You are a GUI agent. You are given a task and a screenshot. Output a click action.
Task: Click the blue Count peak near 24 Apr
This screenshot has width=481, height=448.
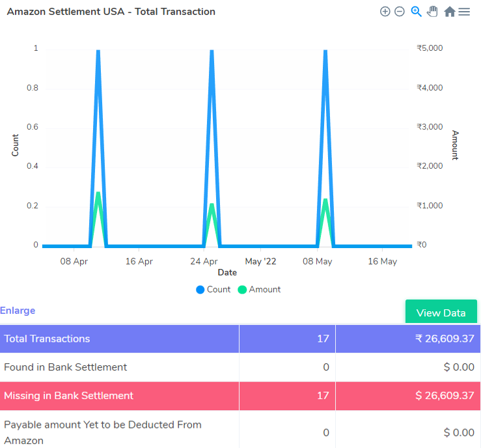click(212, 51)
